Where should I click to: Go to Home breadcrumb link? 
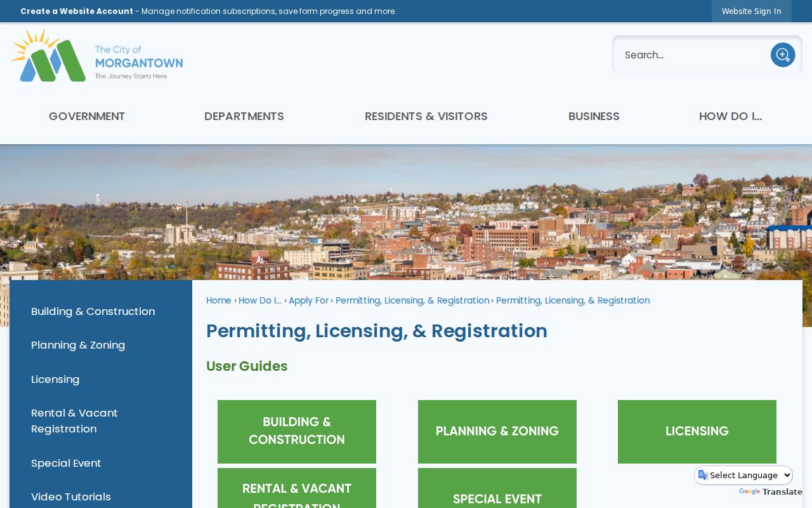[x=219, y=300]
